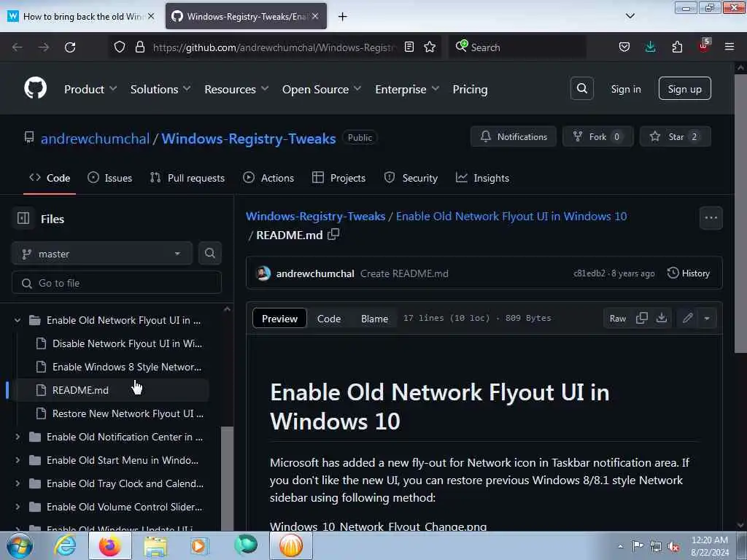Open the uBlock extension icon with badge
The width and height of the screenshot is (747, 560).
(x=704, y=46)
